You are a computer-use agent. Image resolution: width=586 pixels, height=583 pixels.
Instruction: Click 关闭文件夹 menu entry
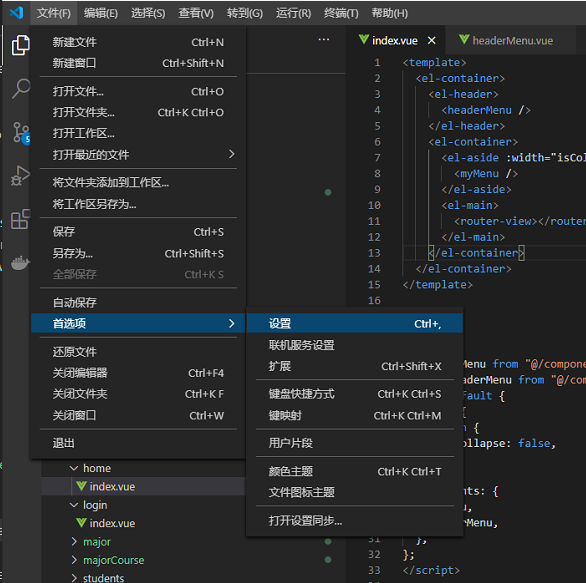138,394
